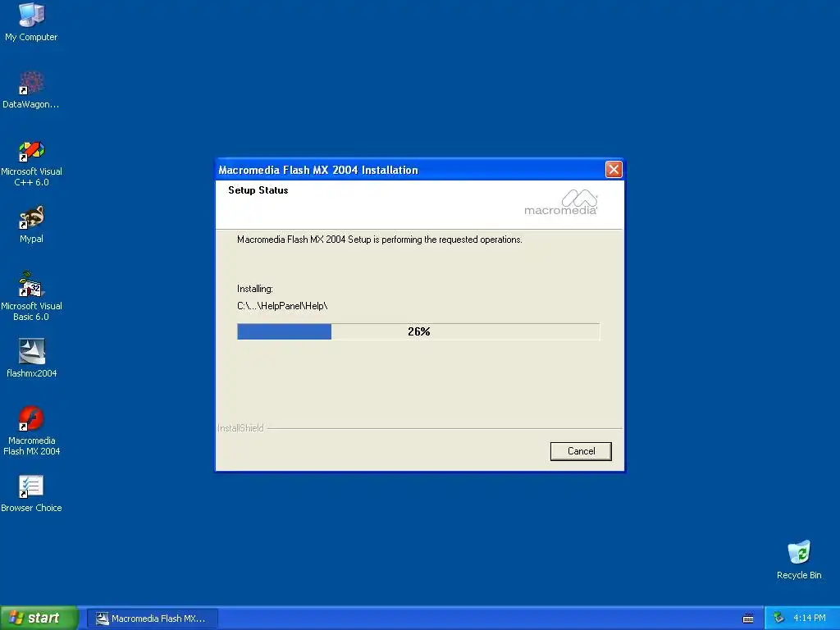Select the Mypal browser shortcut

tap(31, 224)
